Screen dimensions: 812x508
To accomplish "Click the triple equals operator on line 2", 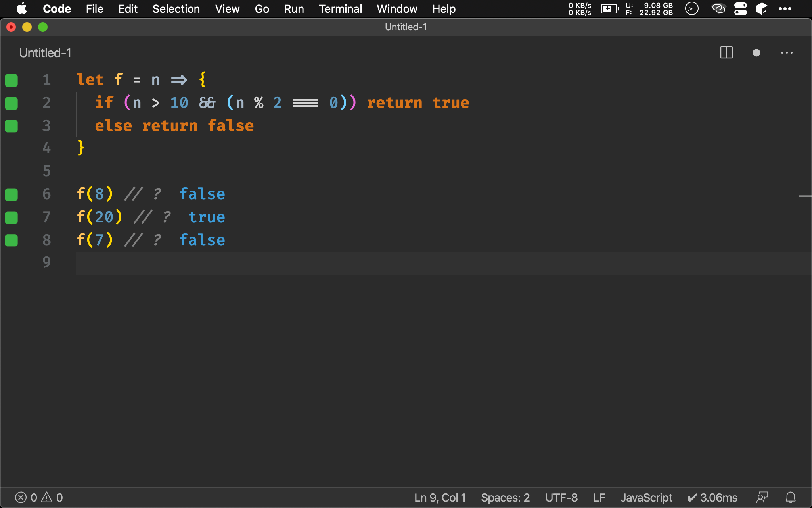I will 305,103.
